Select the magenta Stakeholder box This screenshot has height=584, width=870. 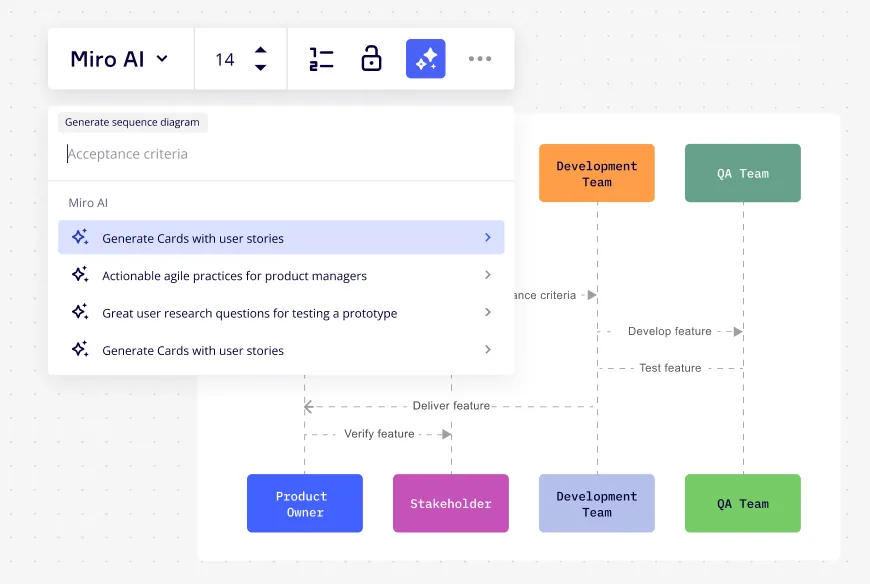click(451, 503)
